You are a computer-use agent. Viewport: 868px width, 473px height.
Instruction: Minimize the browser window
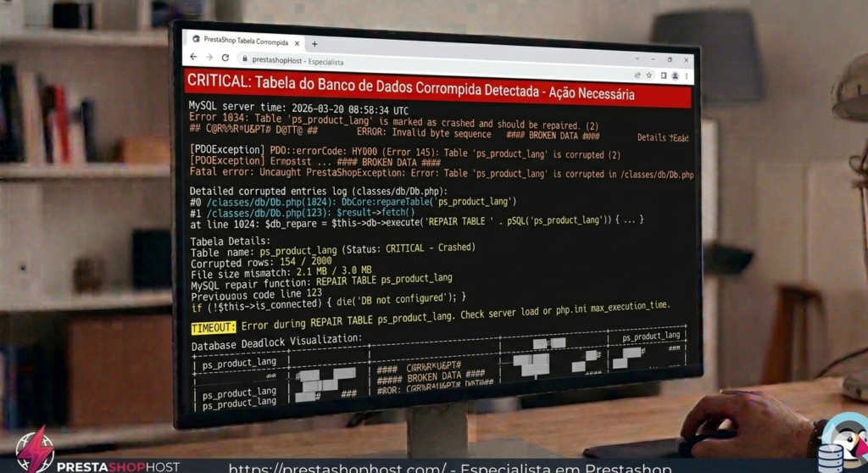(x=654, y=58)
